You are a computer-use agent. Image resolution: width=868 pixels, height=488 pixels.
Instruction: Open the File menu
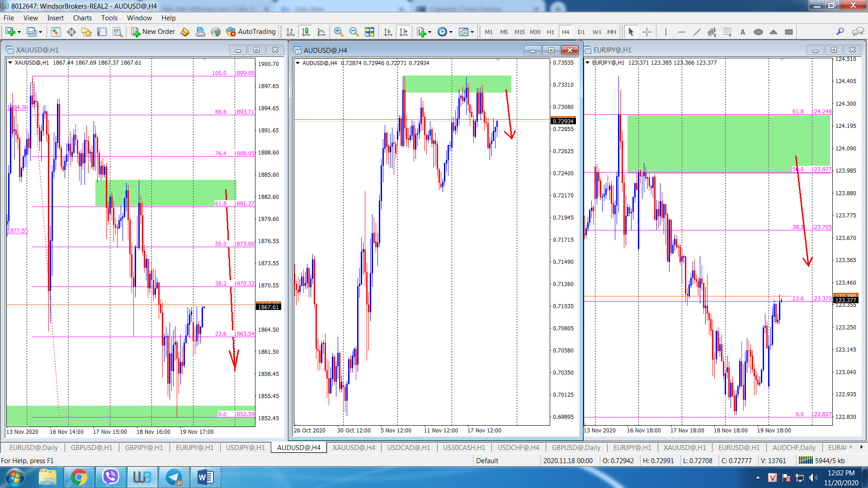pos(9,18)
